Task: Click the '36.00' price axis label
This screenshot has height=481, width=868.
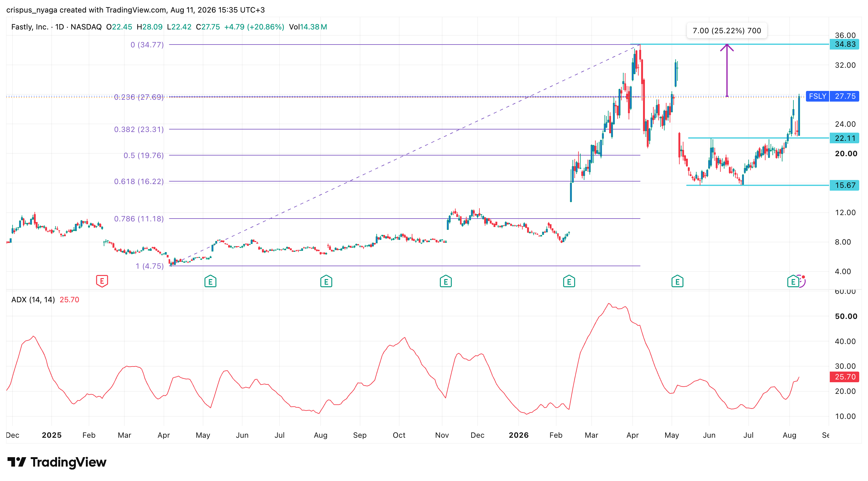Action: [845, 35]
